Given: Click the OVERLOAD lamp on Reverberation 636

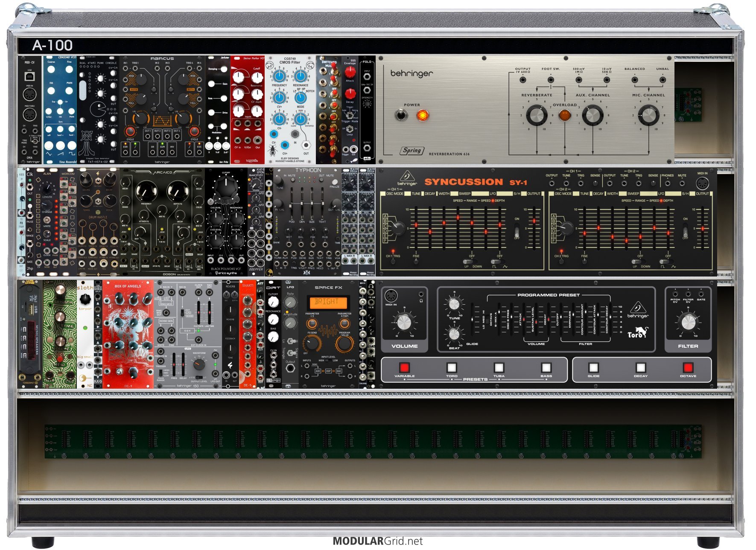Looking at the screenshot, I should pos(564,115).
